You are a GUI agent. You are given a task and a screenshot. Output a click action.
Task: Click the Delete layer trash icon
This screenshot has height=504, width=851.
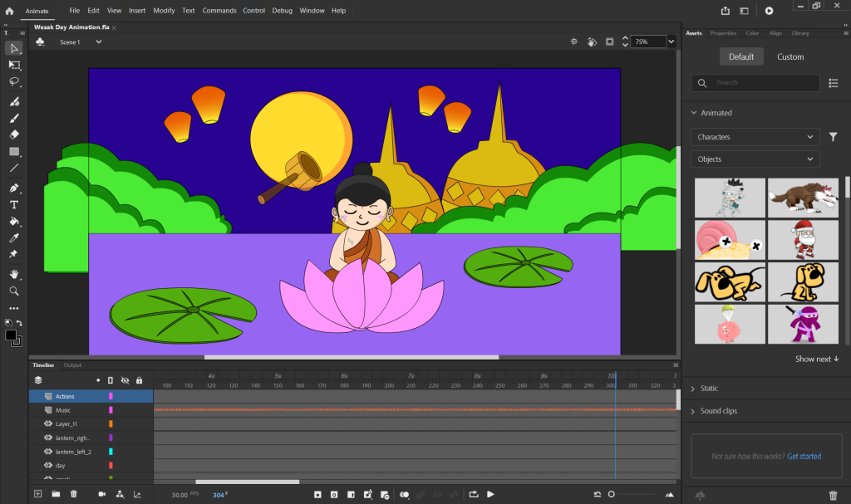[74, 494]
